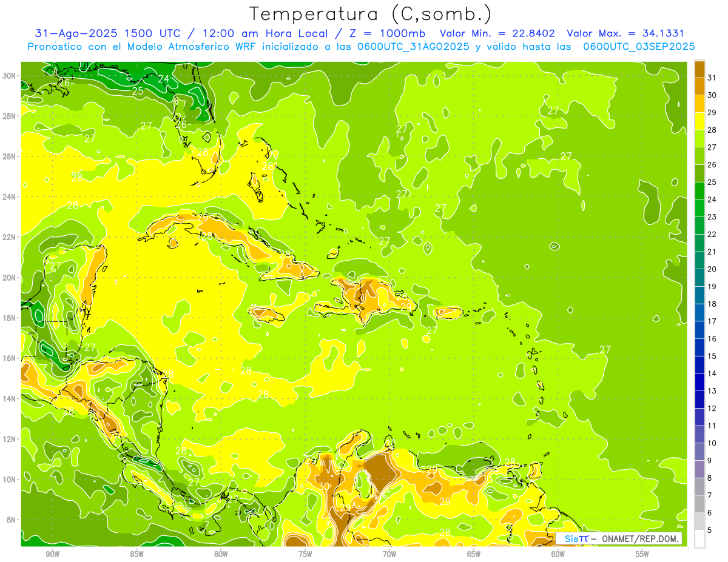Click the '30N' latitude axis label
The image size is (728, 562).
coord(10,76)
